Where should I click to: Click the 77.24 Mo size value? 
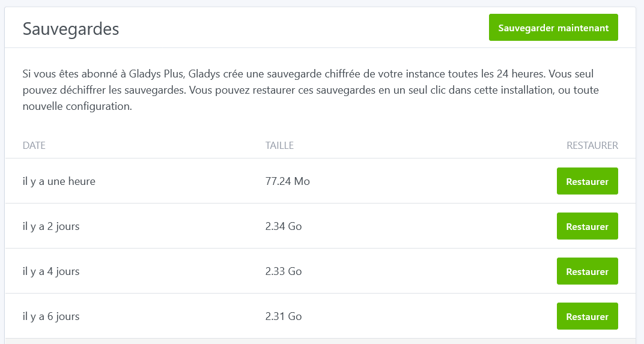pos(288,181)
